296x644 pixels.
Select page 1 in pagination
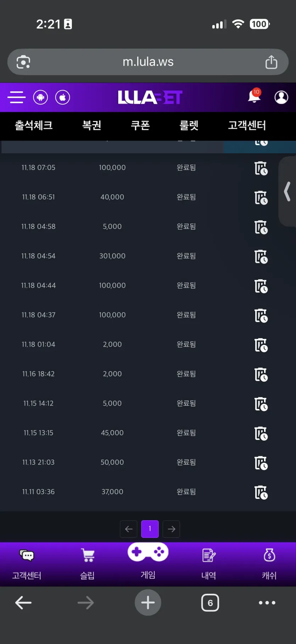[150, 529]
